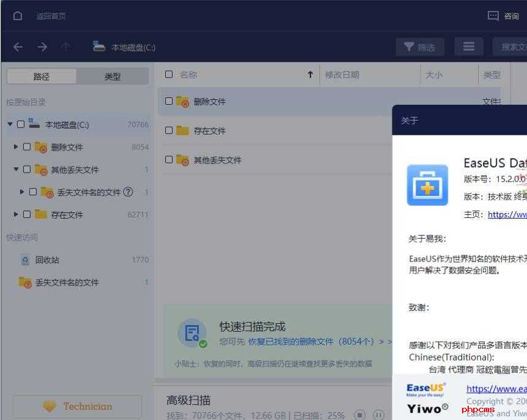Image resolution: width=527 pixels, height=420 pixels.
Task: Sort by the 名称 column header
Action: pyautogui.click(x=189, y=74)
